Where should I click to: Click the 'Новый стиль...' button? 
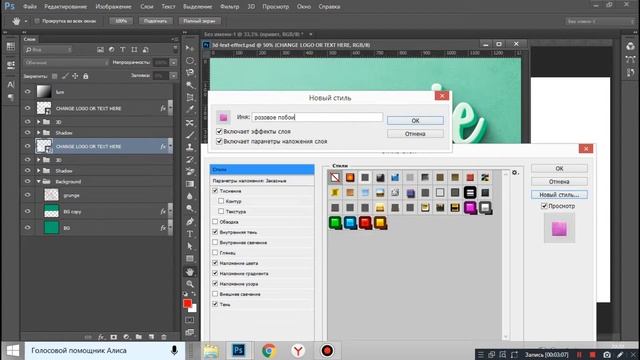559,195
